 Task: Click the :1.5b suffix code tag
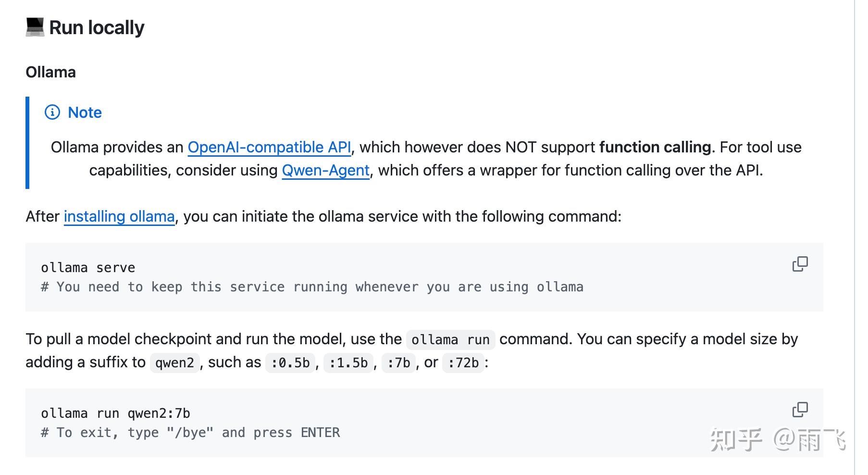pos(348,363)
